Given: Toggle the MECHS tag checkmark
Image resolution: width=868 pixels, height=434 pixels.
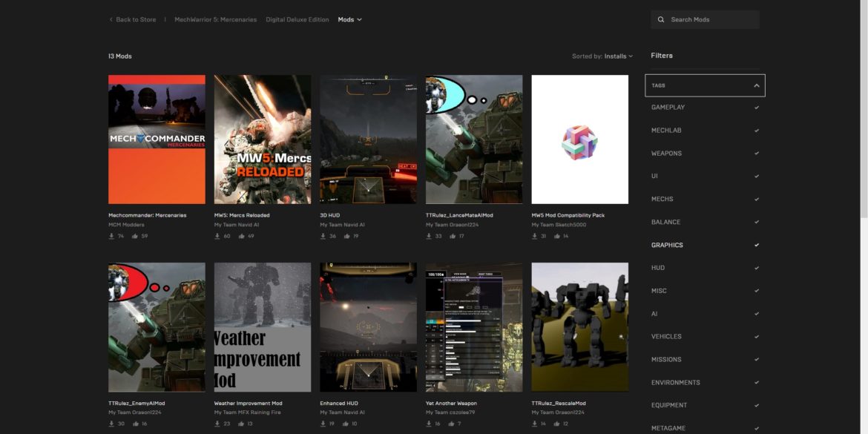Looking at the screenshot, I should (757, 200).
